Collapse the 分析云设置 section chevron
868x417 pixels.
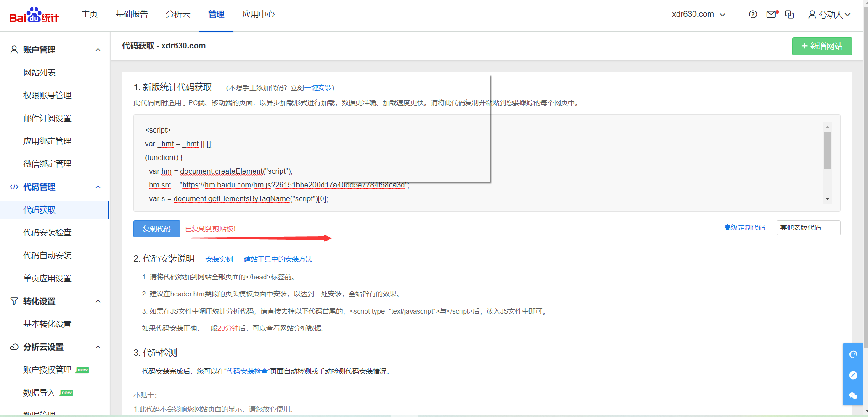point(98,347)
